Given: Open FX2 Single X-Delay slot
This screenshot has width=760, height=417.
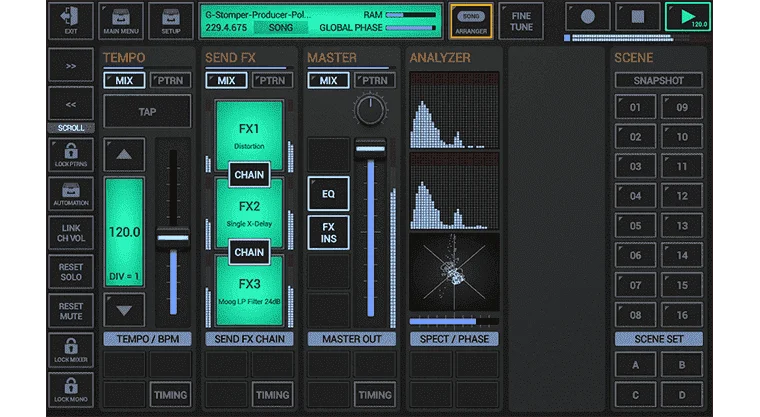Looking at the screenshot, I should [249, 213].
